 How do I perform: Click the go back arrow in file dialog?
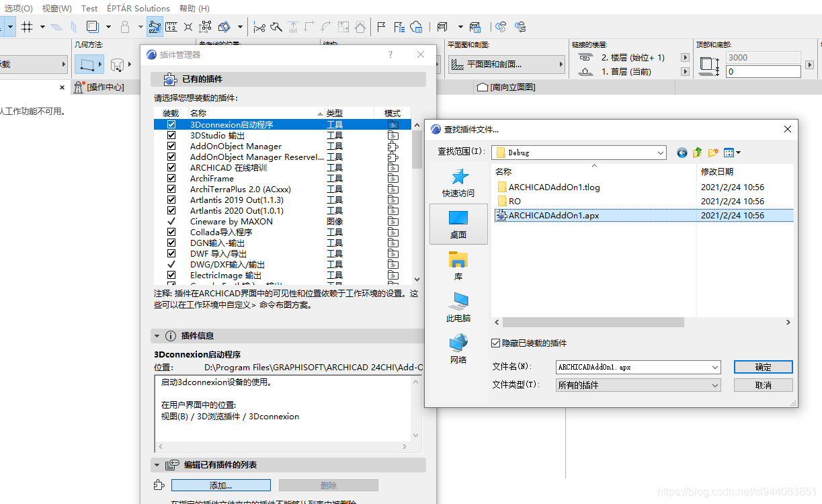tap(682, 153)
